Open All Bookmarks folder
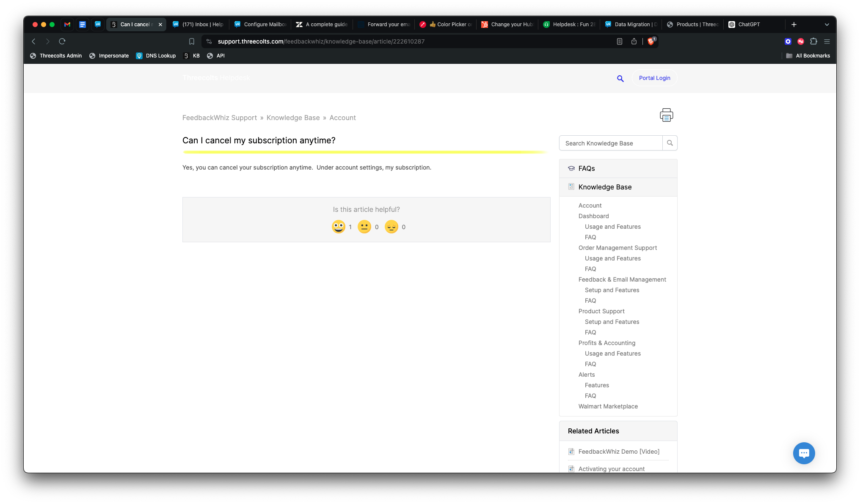 (808, 56)
